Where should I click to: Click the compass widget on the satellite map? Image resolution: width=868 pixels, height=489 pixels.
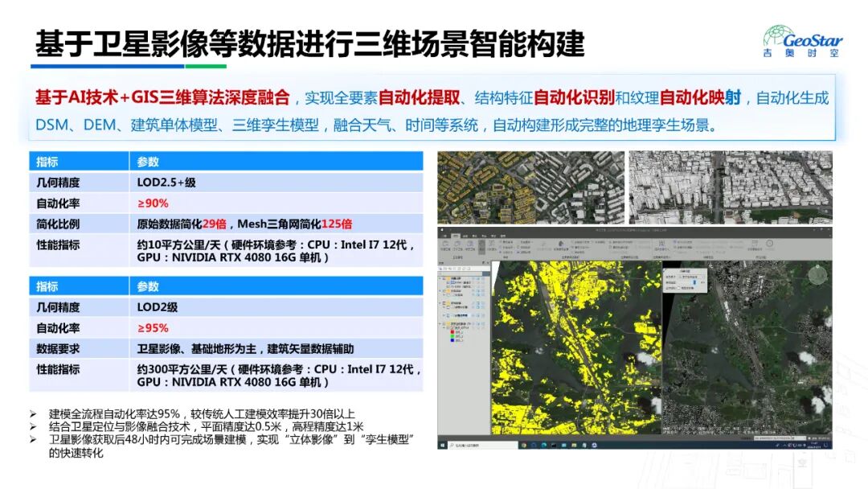[x=817, y=275]
